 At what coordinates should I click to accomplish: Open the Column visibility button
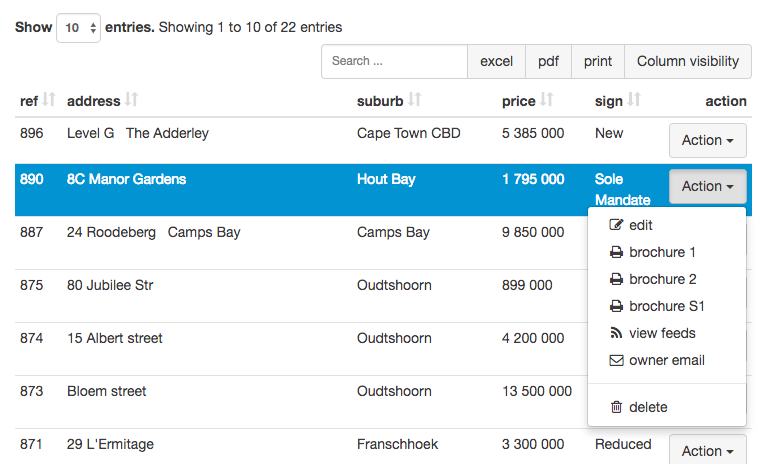[688, 62]
